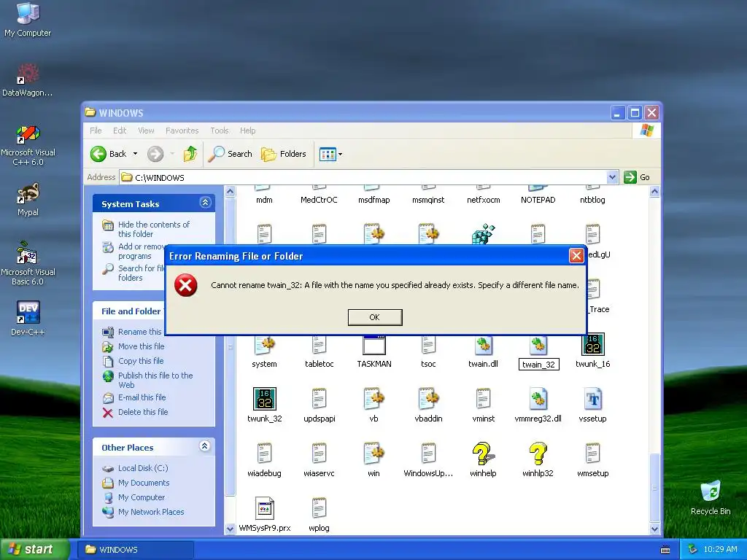Screen dimensions: 747x560
Task: Open the DataWagon desktop shortcut
Action: tap(28, 80)
